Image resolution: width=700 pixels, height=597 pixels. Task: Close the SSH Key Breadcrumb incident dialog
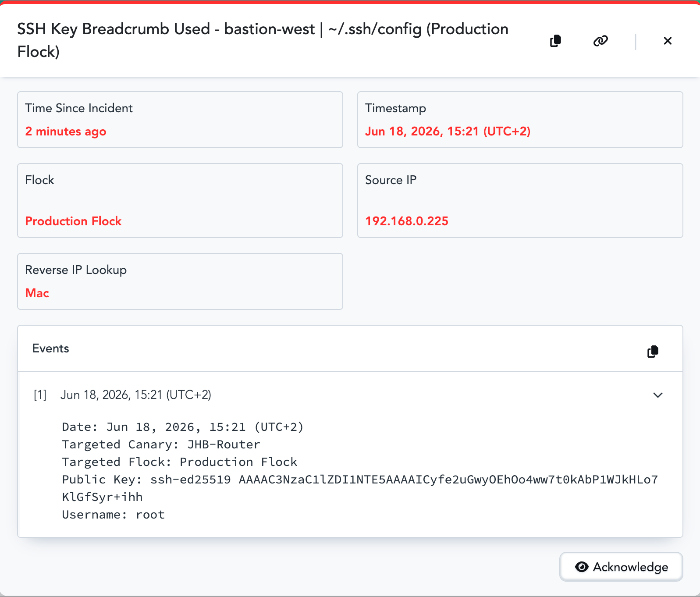(668, 41)
